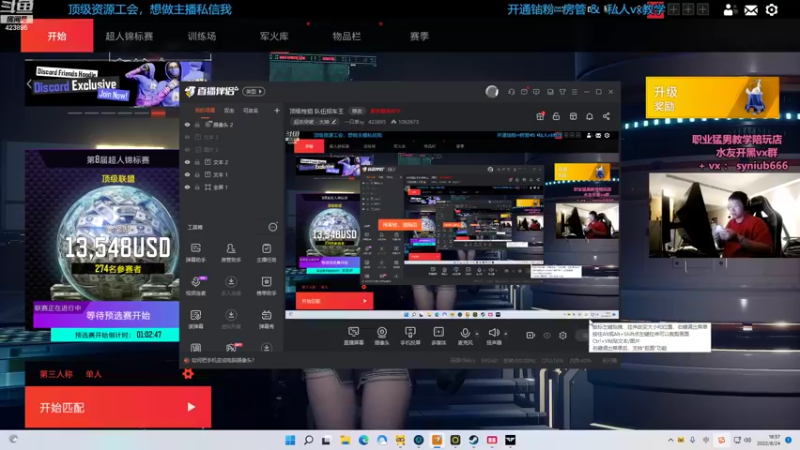The height and width of the screenshot is (450, 800).
Task: Click the 升级奖励 banner
Action: 712,97
